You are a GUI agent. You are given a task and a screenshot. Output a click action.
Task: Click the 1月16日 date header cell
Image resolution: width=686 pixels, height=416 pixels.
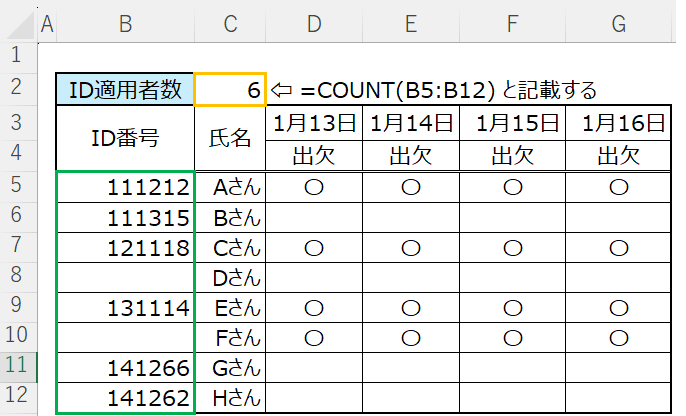(x=617, y=124)
